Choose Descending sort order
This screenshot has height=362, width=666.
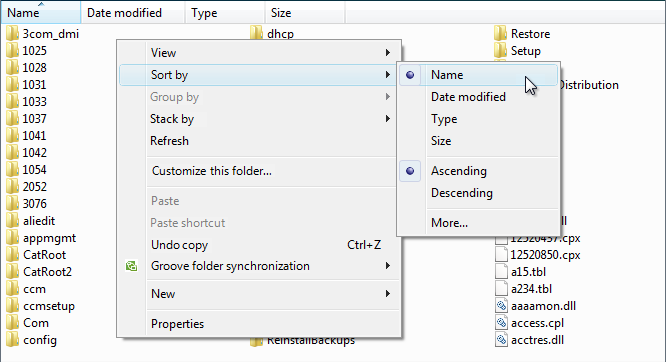pos(478,193)
